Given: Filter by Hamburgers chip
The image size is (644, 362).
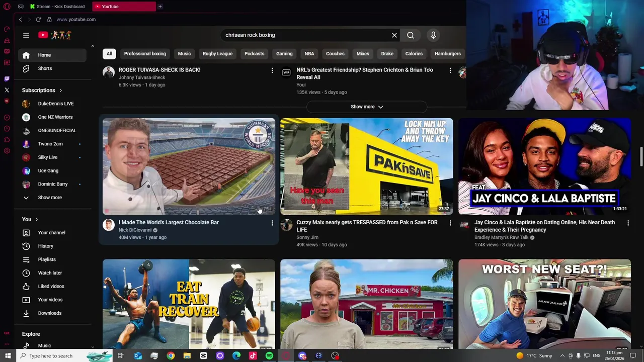Looking at the screenshot, I should 448,54.
